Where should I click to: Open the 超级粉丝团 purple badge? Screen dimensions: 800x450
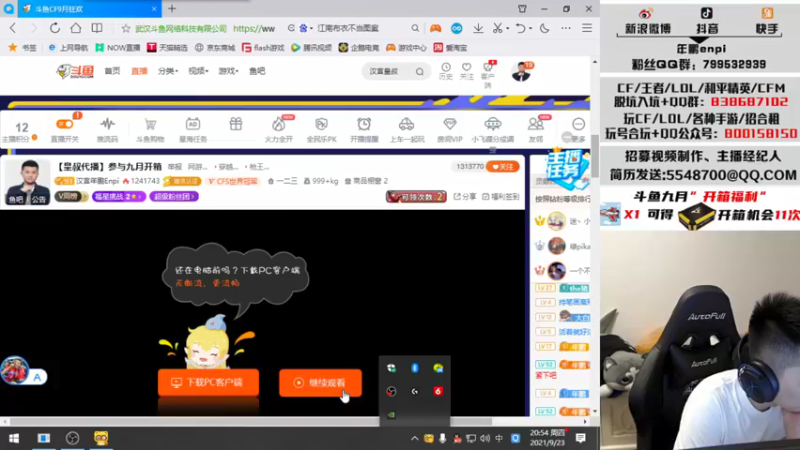pyautogui.click(x=174, y=196)
